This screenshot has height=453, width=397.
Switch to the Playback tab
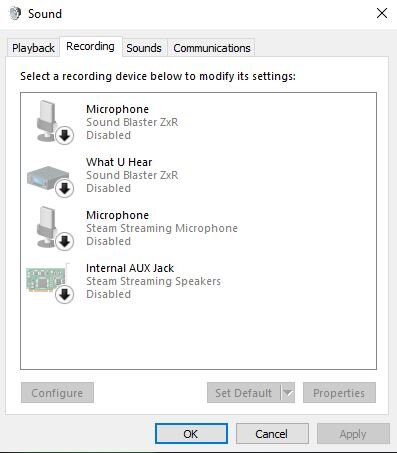(33, 48)
